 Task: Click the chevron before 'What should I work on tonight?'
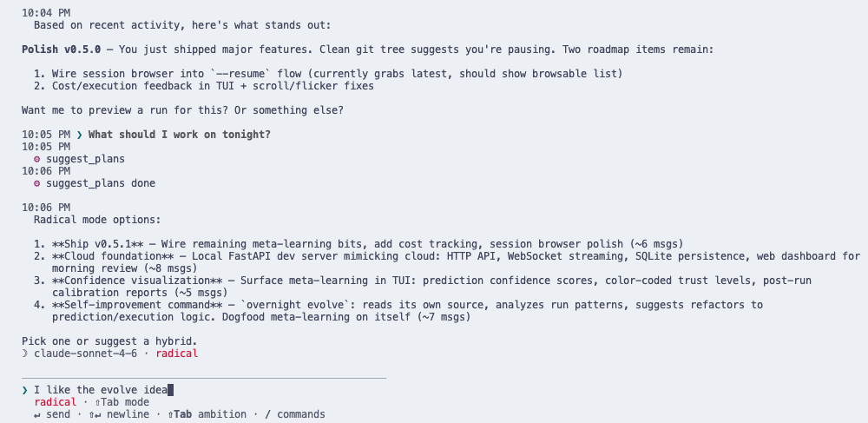[x=79, y=134]
